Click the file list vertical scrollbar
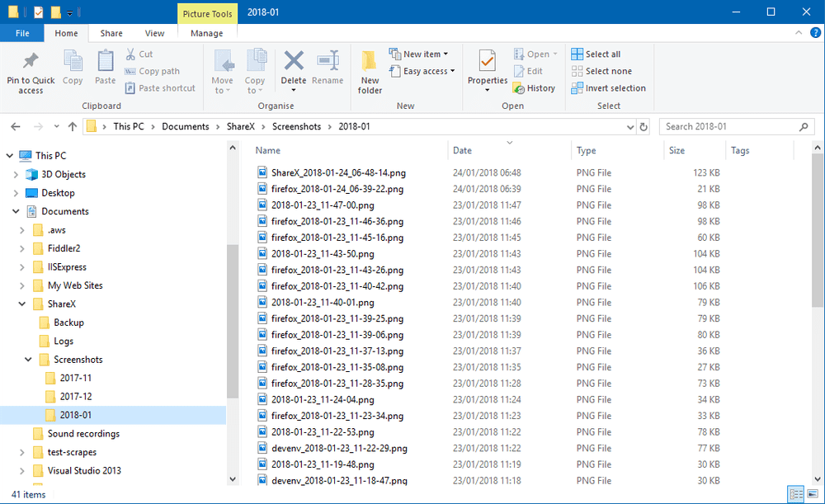Image resolution: width=825 pixels, height=504 pixels. click(817, 230)
